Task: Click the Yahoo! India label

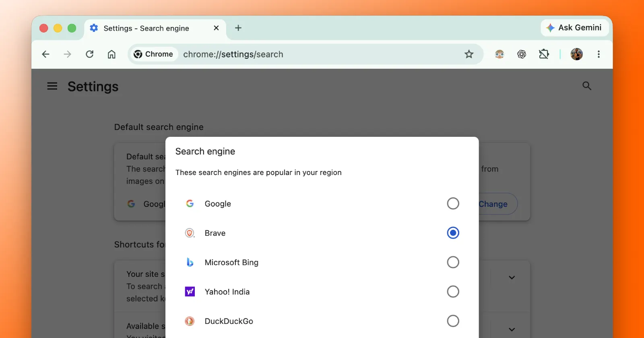Action: [227, 292]
